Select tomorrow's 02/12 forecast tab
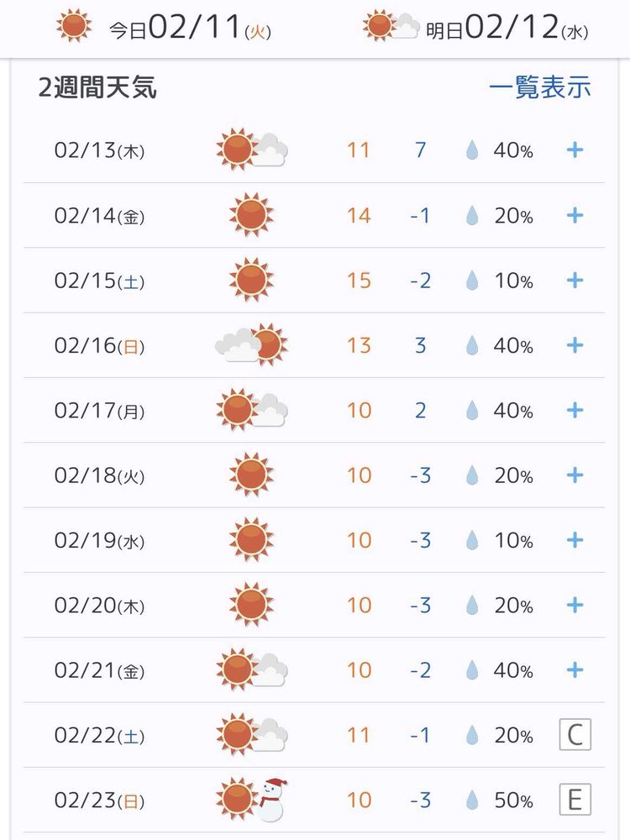 [x=477, y=29]
